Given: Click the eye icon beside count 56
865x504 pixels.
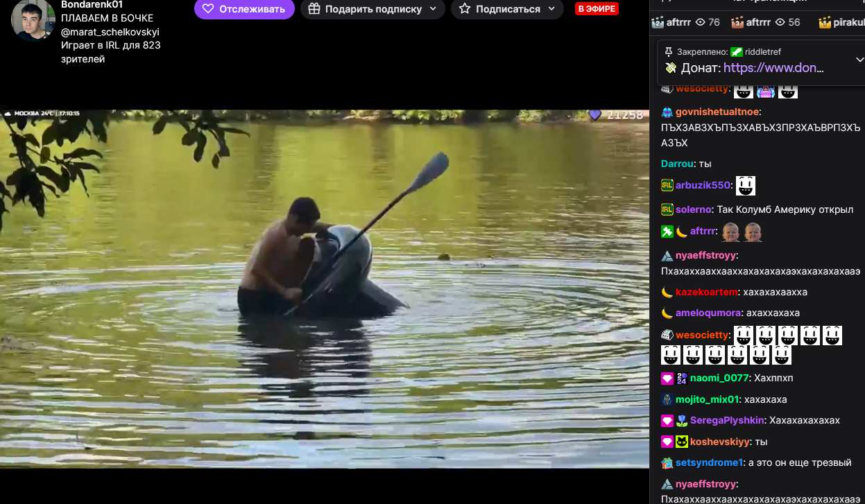Looking at the screenshot, I should point(779,22).
